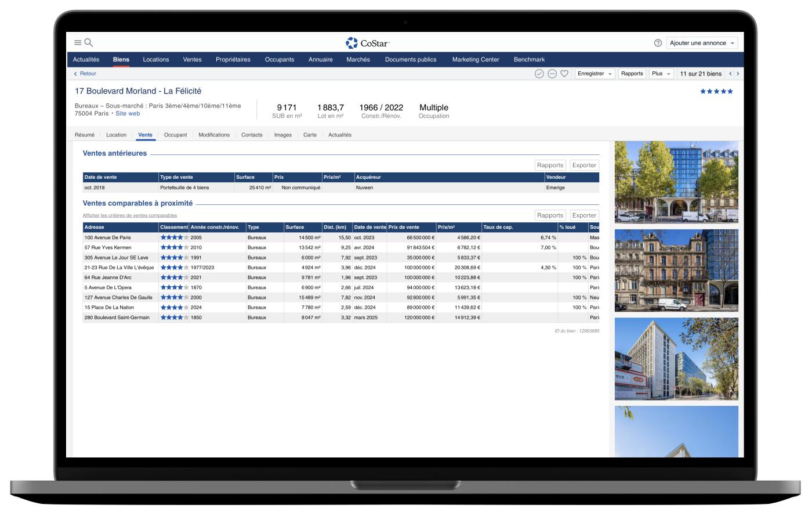The height and width of the screenshot is (519, 812).
Task: Switch to the Occupant tab
Action: click(x=175, y=135)
